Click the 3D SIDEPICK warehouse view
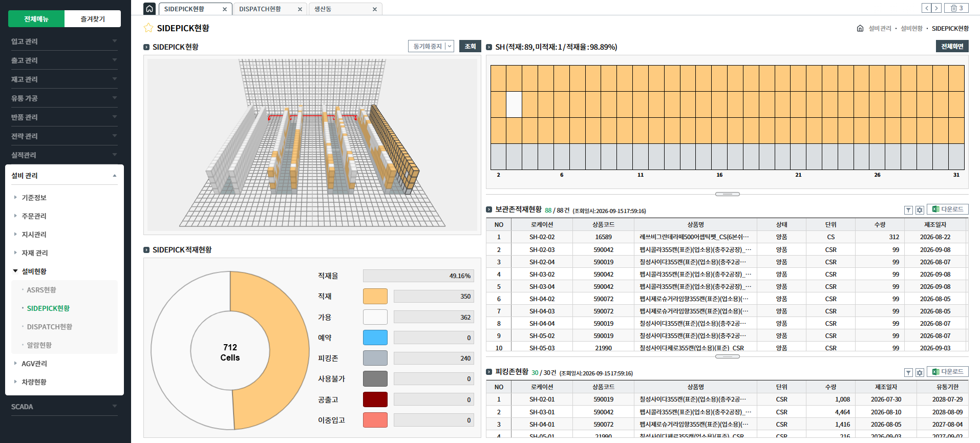 pos(312,145)
